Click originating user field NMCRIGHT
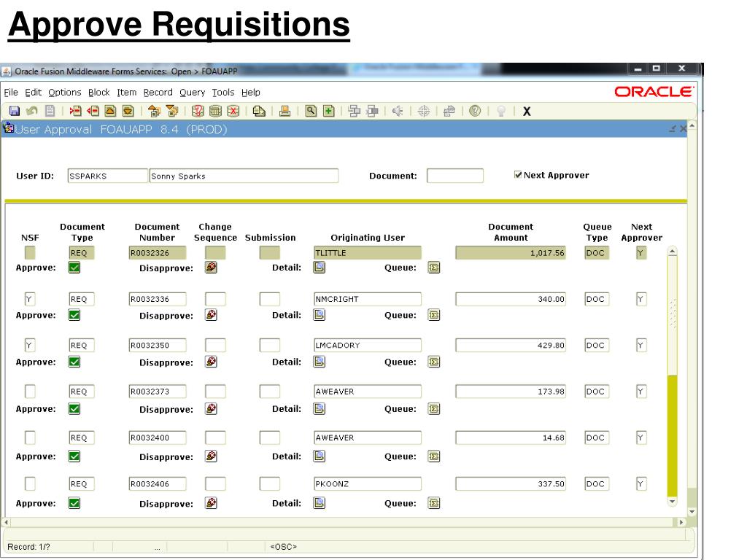Screen dimensions: 747x560 pos(368,299)
